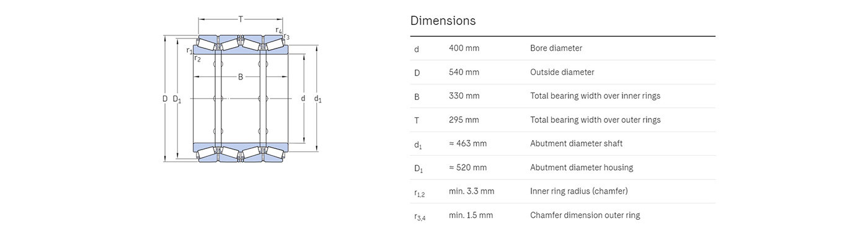Image resolution: width=868 pixels, height=229 pixels.
Task: Click the T label in bearing diagram
Action: (x=241, y=19)
